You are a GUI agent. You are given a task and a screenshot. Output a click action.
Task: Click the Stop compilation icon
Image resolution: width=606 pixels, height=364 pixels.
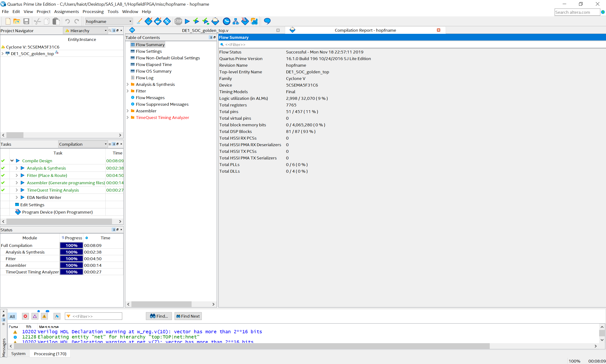178,21
